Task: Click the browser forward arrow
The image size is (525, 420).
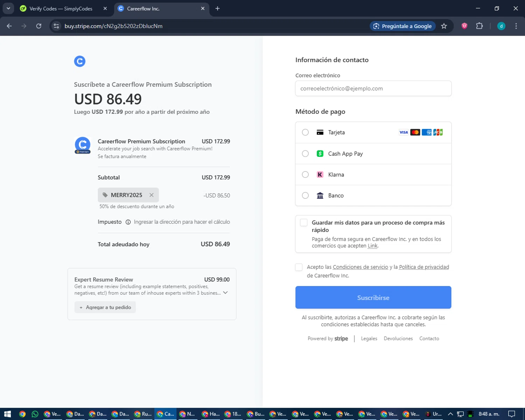Action: [24, 26]
